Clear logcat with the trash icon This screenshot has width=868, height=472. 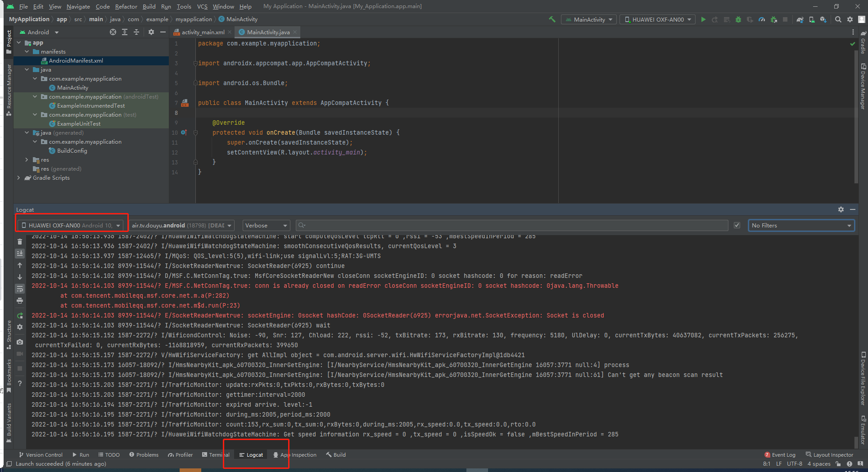tap(20, 242)
